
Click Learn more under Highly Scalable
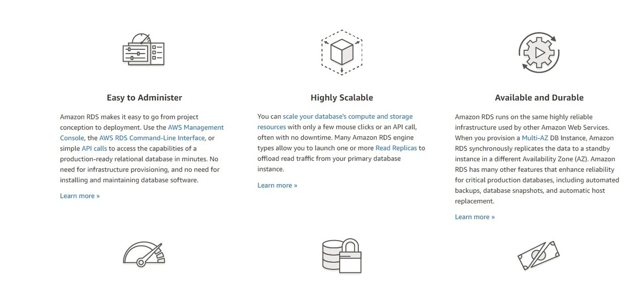click(277, 185)
